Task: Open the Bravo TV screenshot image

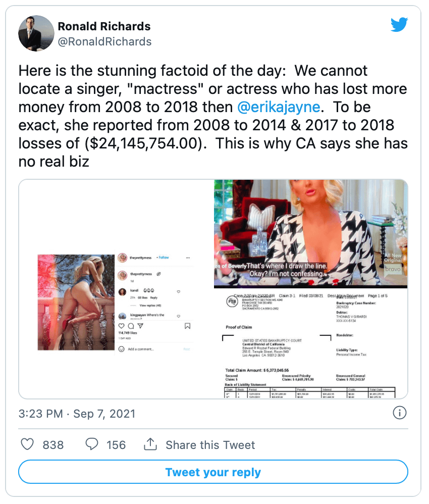Action: click(x=311, y=234)
